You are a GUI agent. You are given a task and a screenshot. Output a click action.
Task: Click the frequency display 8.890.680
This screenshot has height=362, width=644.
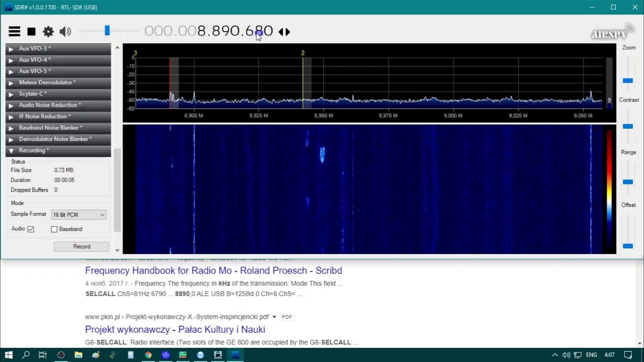coord(209,31)
